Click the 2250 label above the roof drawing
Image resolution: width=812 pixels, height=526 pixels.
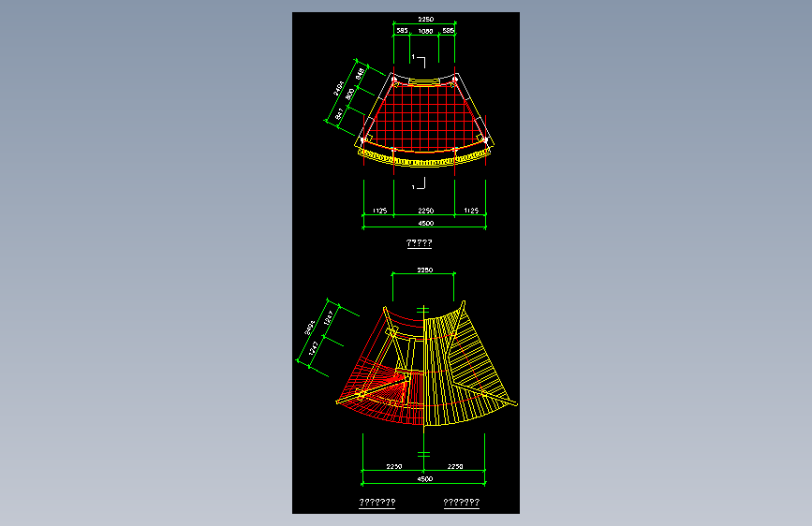pyautogui.click(x=424, y=270)
